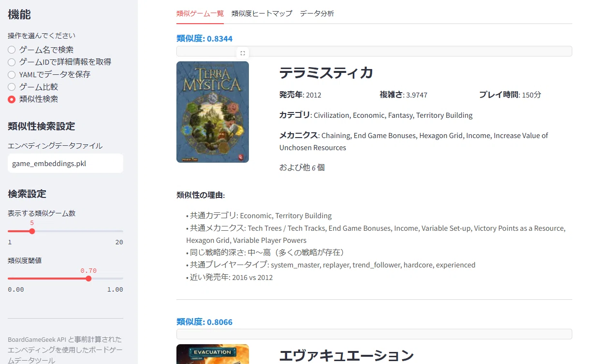Click the BoardGameGeek API footer description
The width and height of the screenshot is (595, 364).
click(x=65, y=350)
